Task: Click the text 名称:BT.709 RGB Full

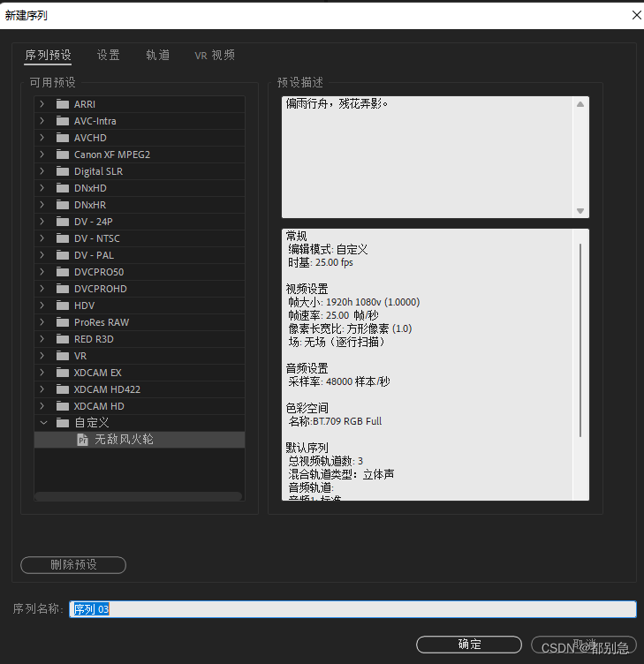Action: tap(335, 421)
